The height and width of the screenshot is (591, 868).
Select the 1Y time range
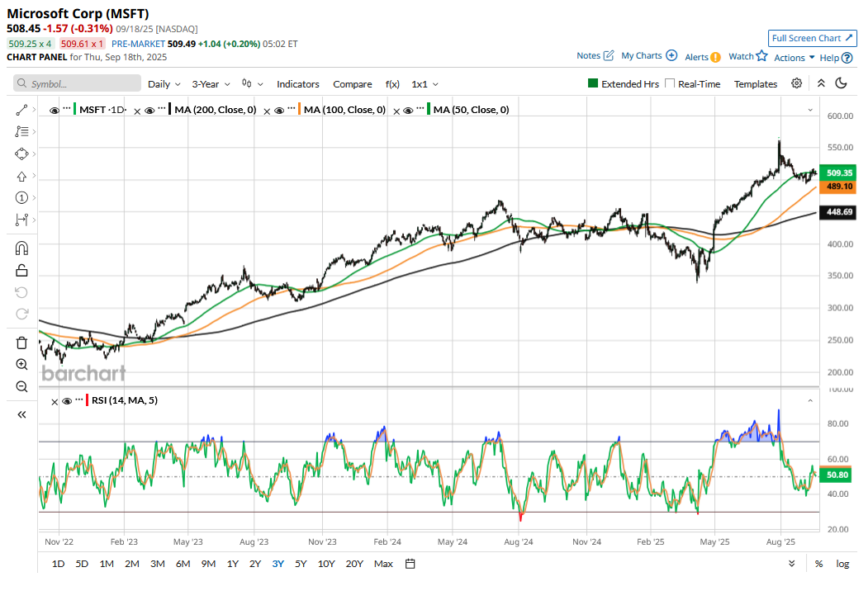point(233,564)
